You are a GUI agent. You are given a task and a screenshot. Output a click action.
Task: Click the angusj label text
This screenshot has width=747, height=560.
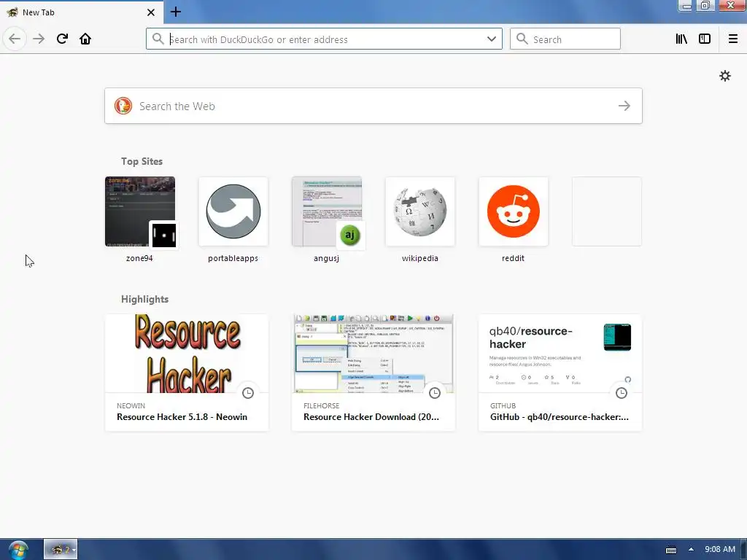tap(326, 258)
